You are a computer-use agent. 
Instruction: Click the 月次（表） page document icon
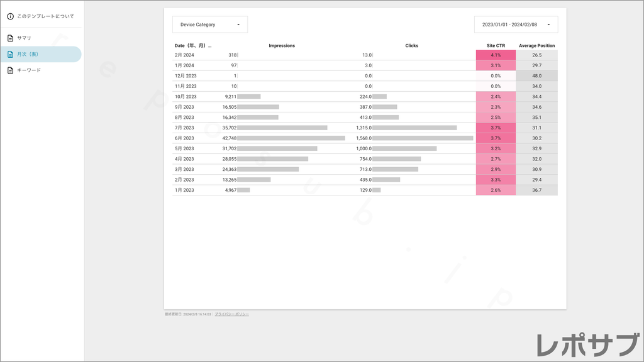point(10,54)
